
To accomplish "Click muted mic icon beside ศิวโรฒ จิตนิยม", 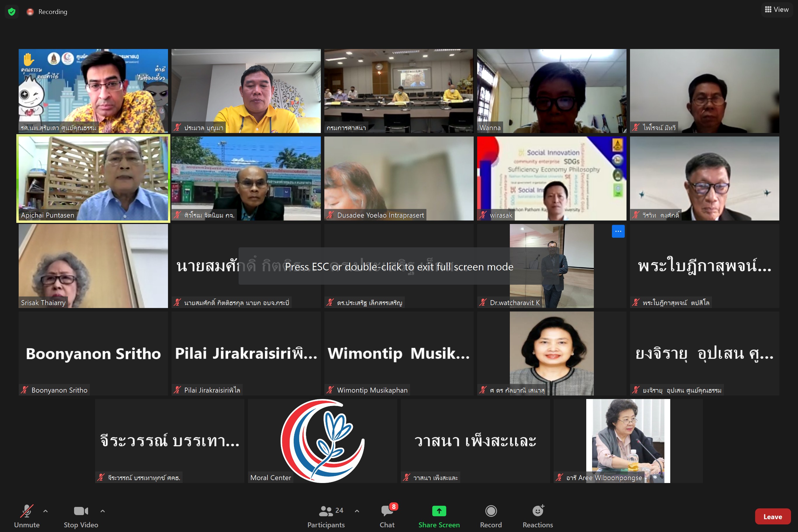I will (x=177, y=215).
